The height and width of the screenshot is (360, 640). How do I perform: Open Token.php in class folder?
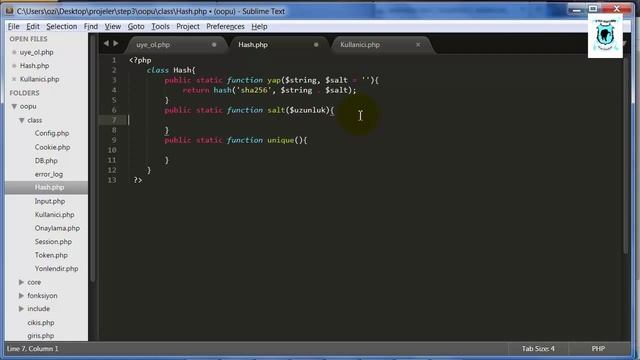(x=51, y=255)
